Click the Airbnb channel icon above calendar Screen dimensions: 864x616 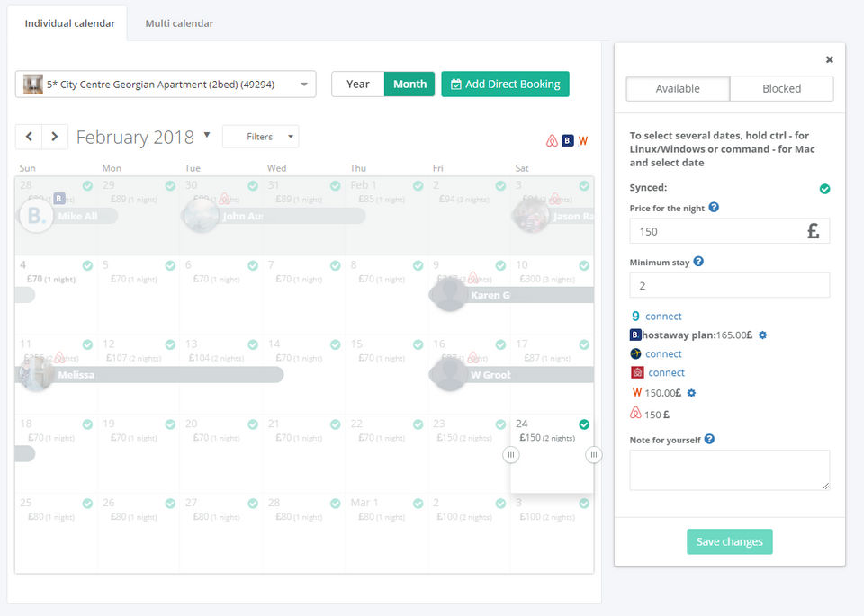pos(553,141)
